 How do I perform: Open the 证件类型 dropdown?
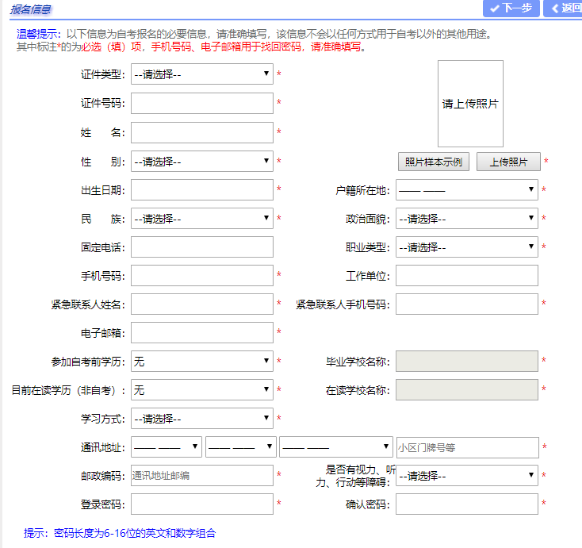(202, 74)
